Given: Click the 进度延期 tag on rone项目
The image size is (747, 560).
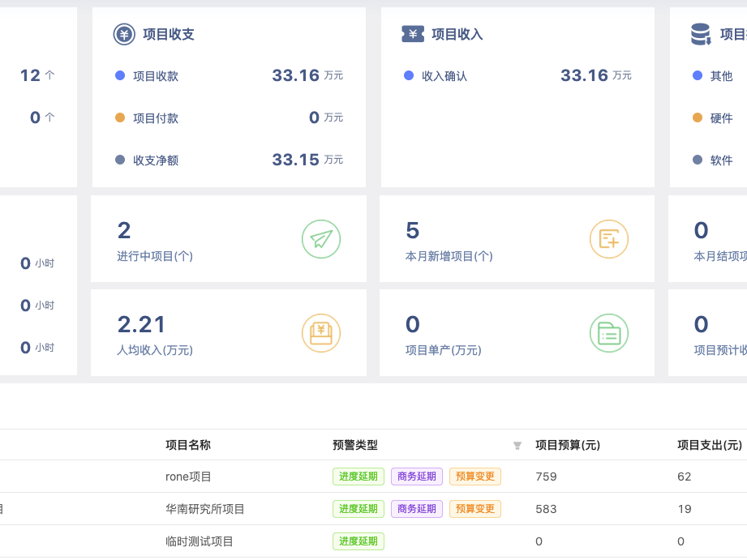Looking at the screenshot, I should pyautogui.click(x=358, y=477).
